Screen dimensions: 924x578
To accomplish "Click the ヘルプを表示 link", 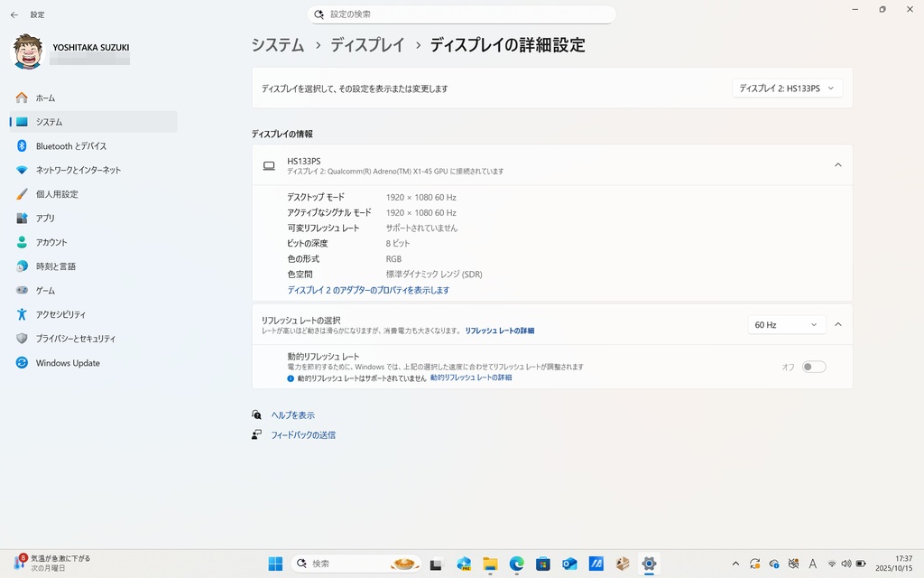I will [x=292, y=415].
